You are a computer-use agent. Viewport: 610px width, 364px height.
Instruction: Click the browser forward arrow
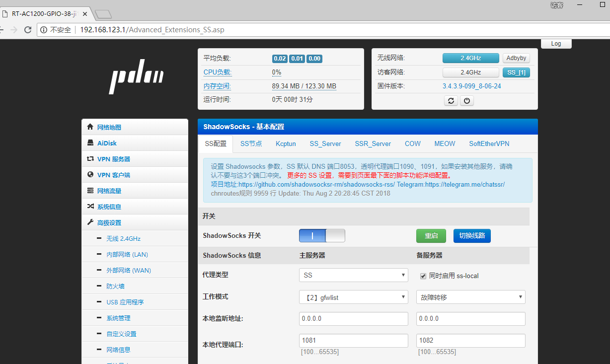tap(14, 30)
